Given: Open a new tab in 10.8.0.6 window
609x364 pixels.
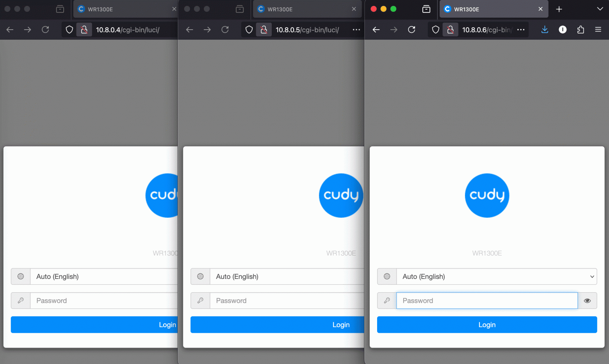Looking at the screenshot, I should tap(559, 9).
